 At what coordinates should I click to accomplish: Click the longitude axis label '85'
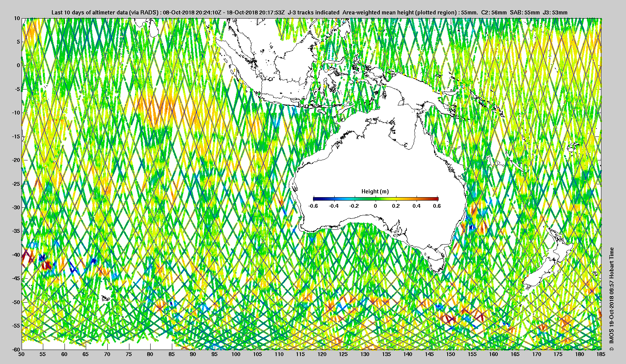[x=172, y=355]
